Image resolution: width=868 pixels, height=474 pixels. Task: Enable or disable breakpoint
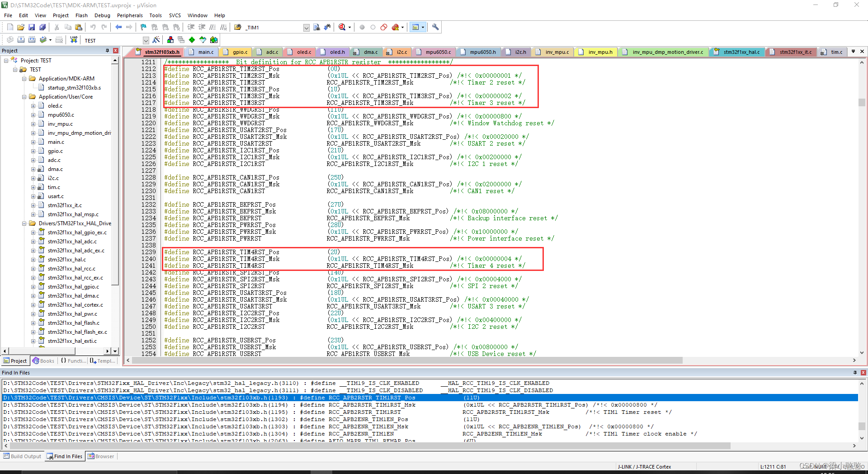click(x=373, y=27)
